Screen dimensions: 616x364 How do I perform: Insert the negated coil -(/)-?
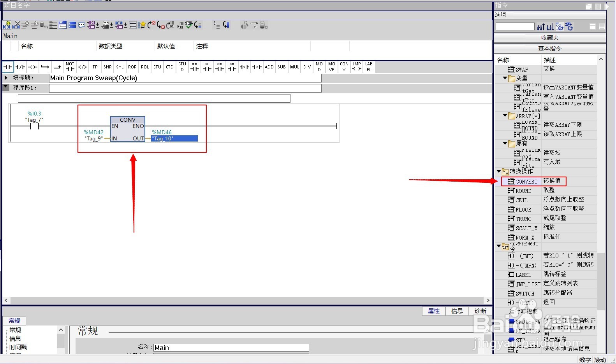tap(83, 67)
